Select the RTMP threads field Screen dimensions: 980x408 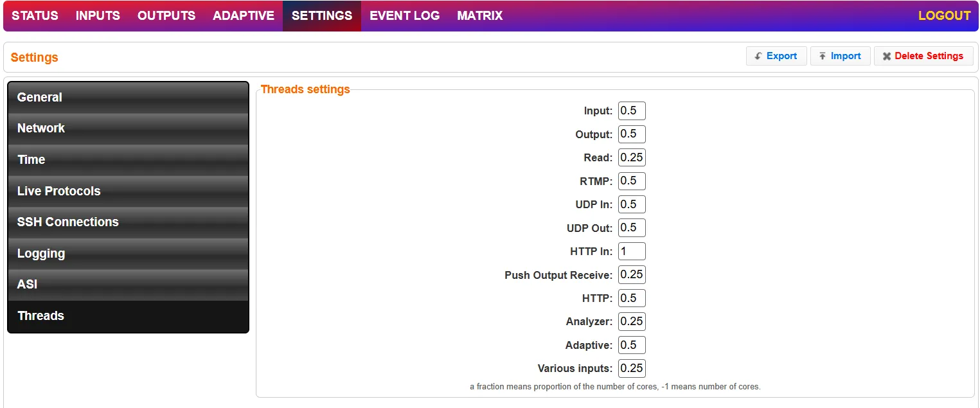tap(632, 181)
